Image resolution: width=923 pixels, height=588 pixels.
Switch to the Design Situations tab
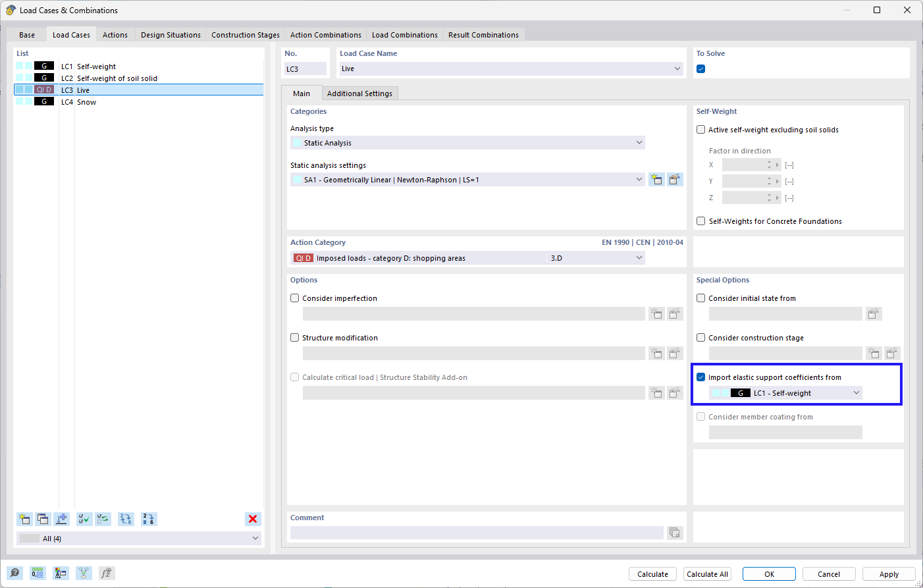[171, 35]
